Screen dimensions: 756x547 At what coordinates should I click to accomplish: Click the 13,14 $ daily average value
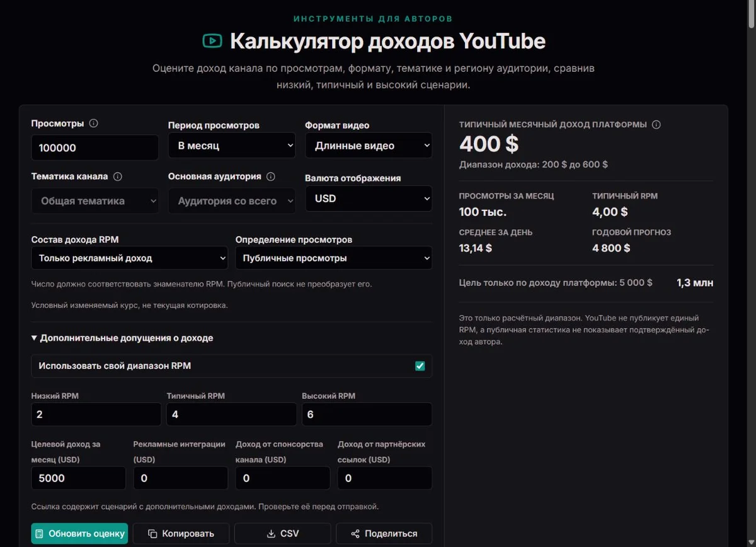(476, 248)
